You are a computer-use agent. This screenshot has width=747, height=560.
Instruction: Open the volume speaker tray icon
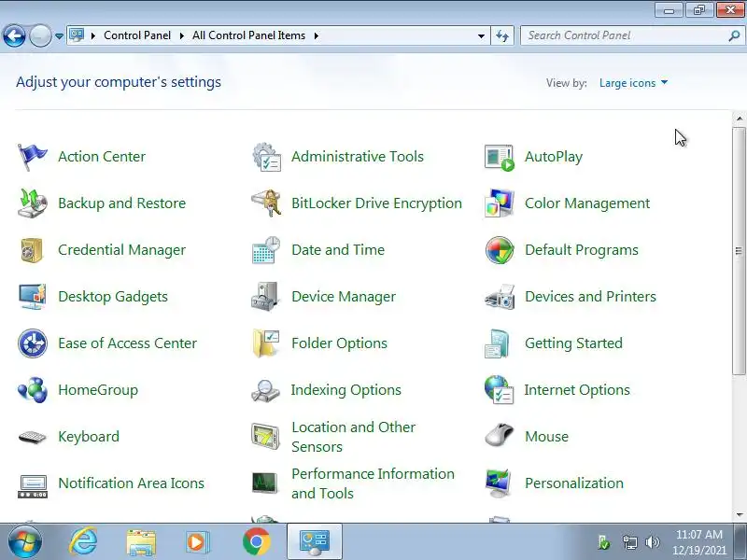(x=652, y=542)
